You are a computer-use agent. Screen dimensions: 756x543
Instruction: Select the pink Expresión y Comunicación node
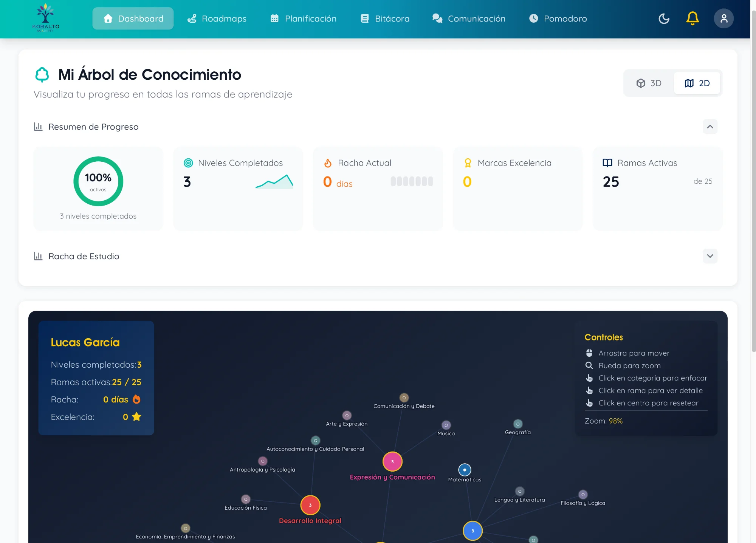(x=392, y=461)
